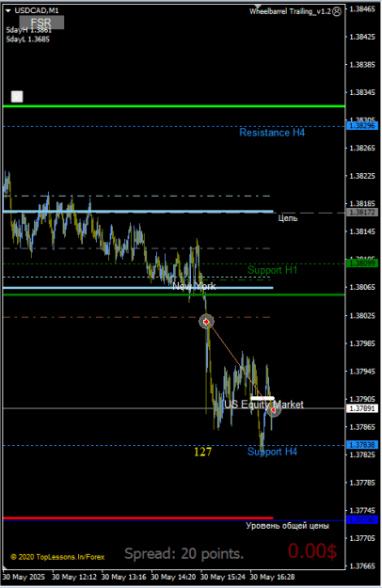Click the 30 May 2025 date label
The image size is (382, 588).
point(24,577)
